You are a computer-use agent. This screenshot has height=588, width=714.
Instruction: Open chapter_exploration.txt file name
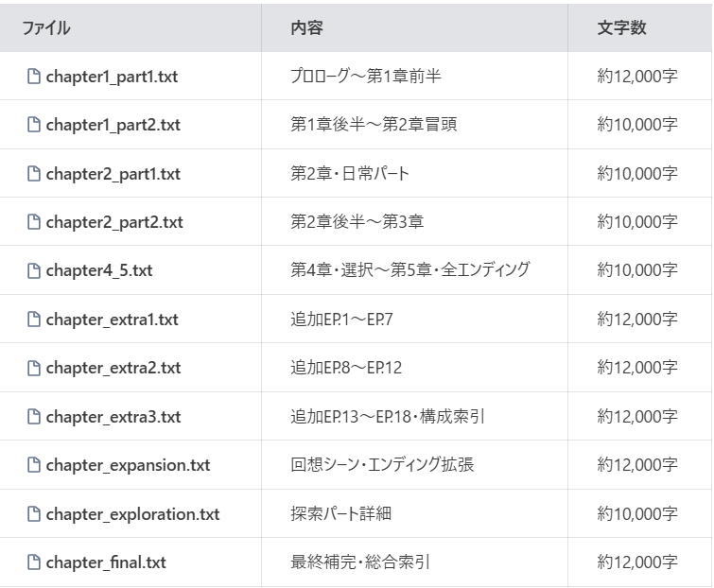tap(132, 514)
